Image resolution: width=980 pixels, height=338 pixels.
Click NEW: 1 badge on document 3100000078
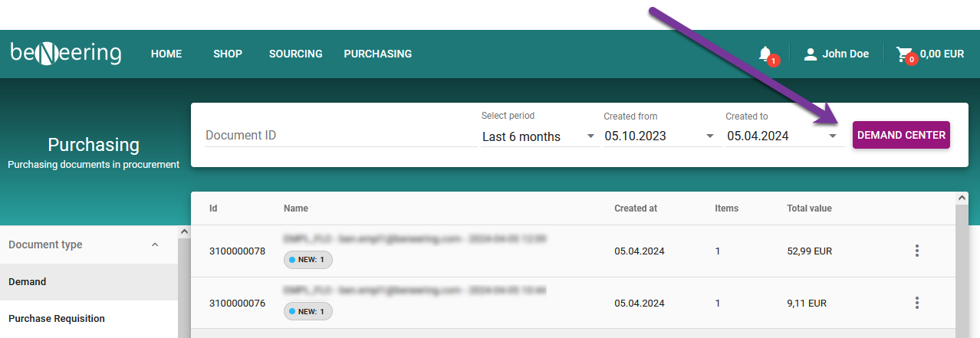point(307,260)
